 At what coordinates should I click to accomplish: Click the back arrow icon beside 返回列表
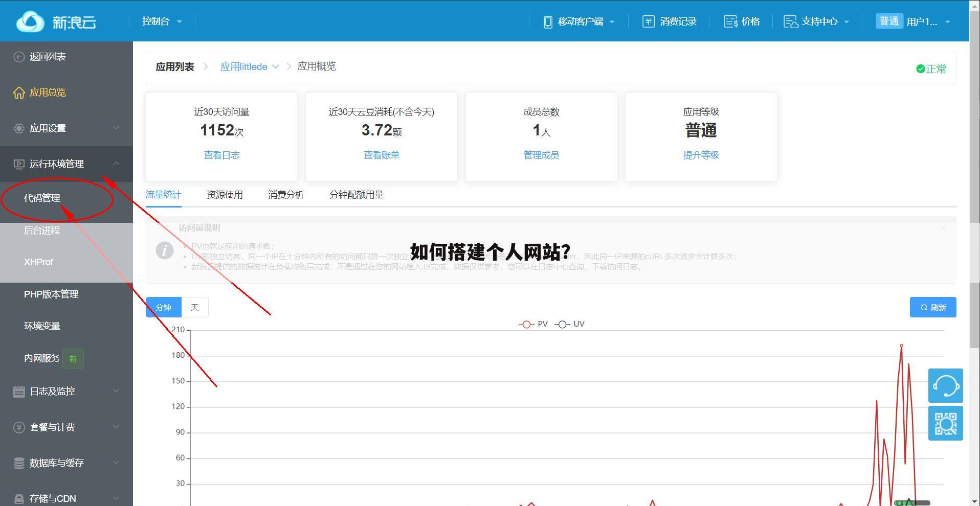(19, 57)
